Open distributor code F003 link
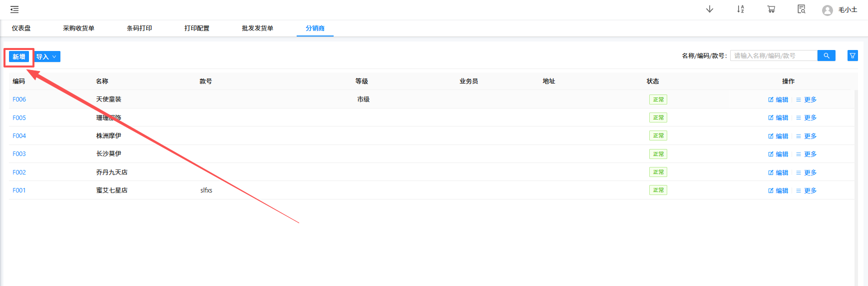The width and height of the screenshot is (868, 286). click(19, 153)
